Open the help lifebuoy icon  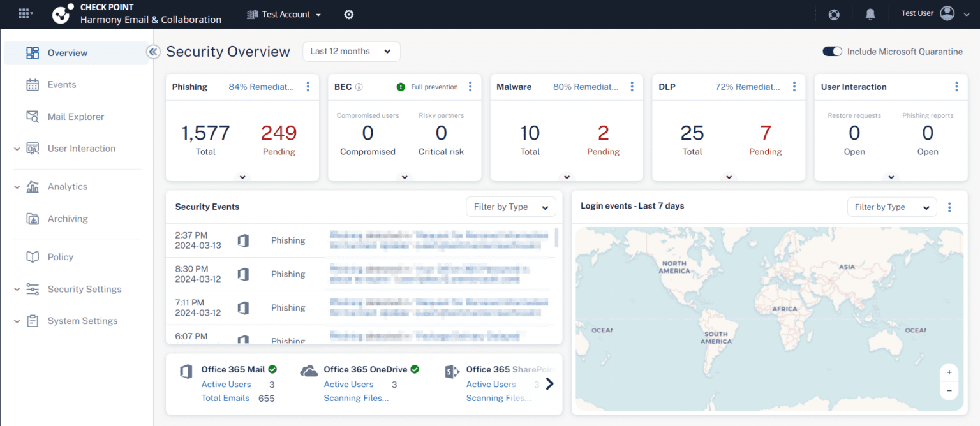point(834,14)
